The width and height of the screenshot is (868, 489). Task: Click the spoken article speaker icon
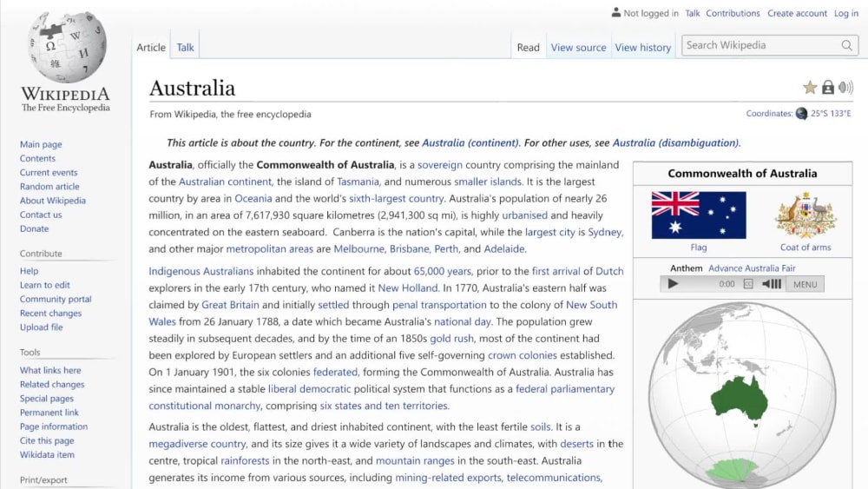tap(845, 88)
